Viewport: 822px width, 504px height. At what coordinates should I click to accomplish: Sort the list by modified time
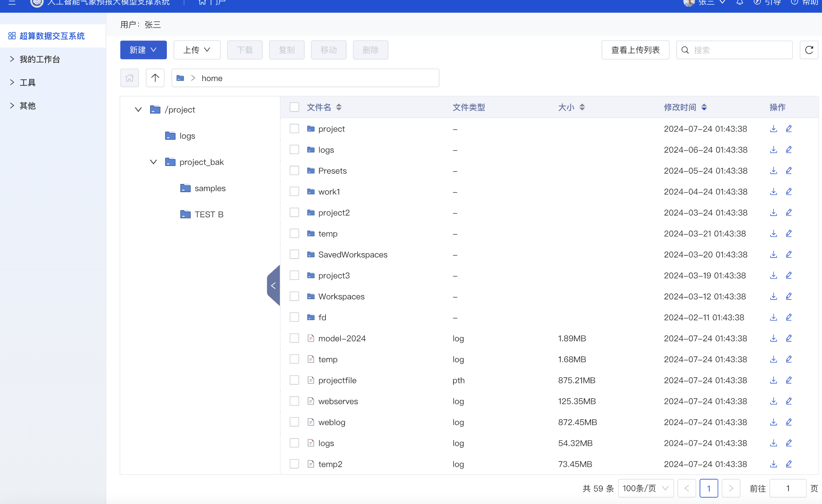click(x=704, y=107)
